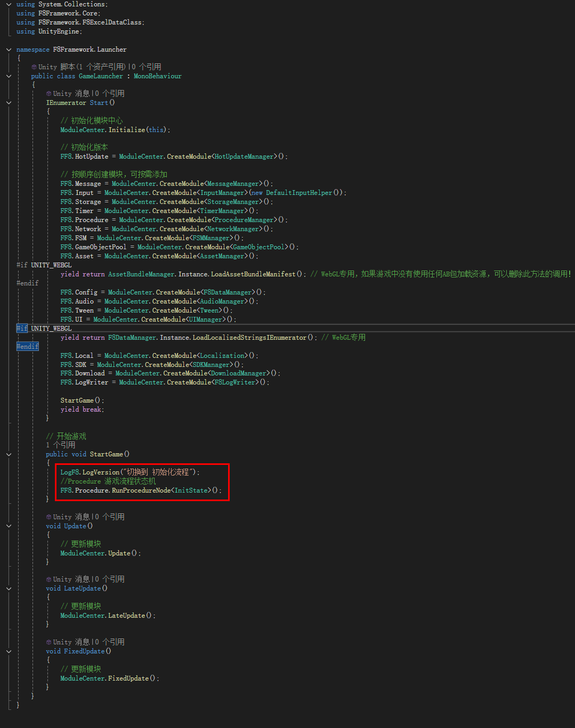Open '0 个引用' CodeLens above IEnumerator Start
The image size is (575, 728).
click(x=110, y=94)
